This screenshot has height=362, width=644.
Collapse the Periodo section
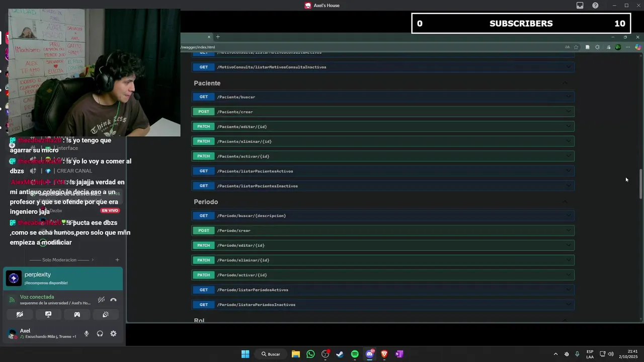(565, 202)
